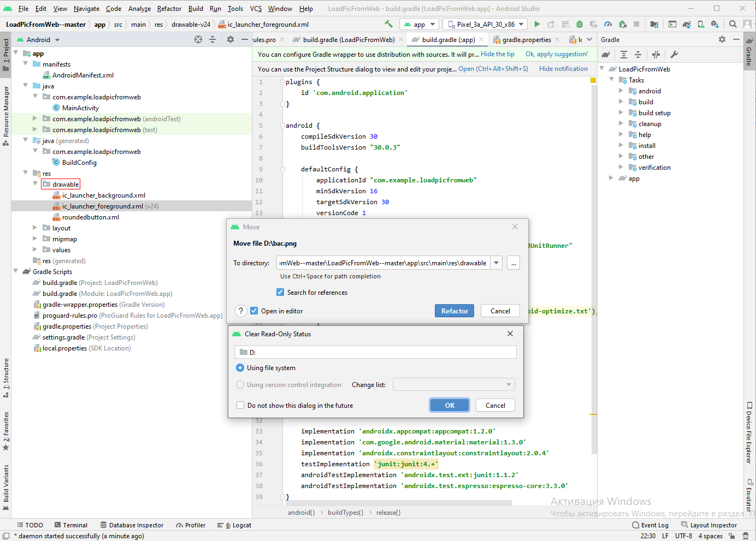The height and width of the screenshot is (541, 756).
Task: Open the Profile app gauge icon
Action: coord(608,24)
